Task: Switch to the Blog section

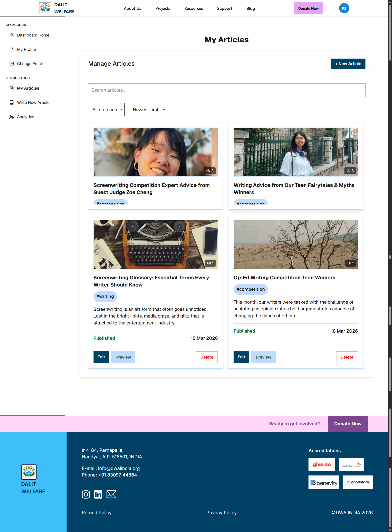Action: (251, 8)
